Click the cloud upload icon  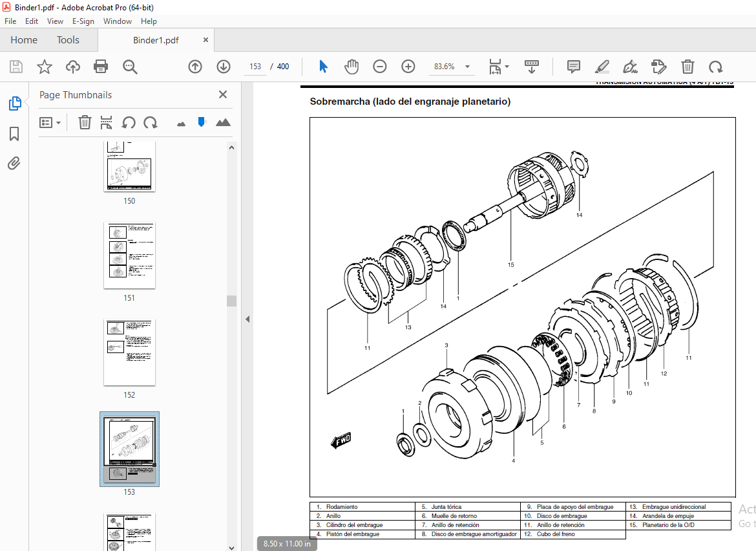point(73,67)
